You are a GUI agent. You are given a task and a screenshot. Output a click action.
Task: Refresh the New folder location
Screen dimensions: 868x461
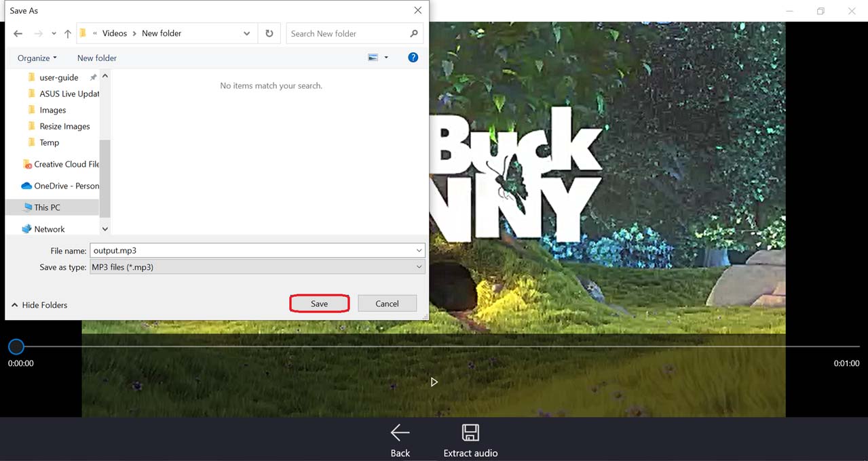click(x=269, y=33)
